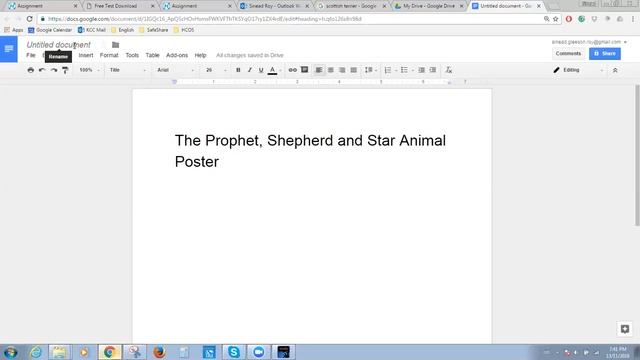Click the Comments button
Viewport: 640px width, 360px height.
point(568,53)
